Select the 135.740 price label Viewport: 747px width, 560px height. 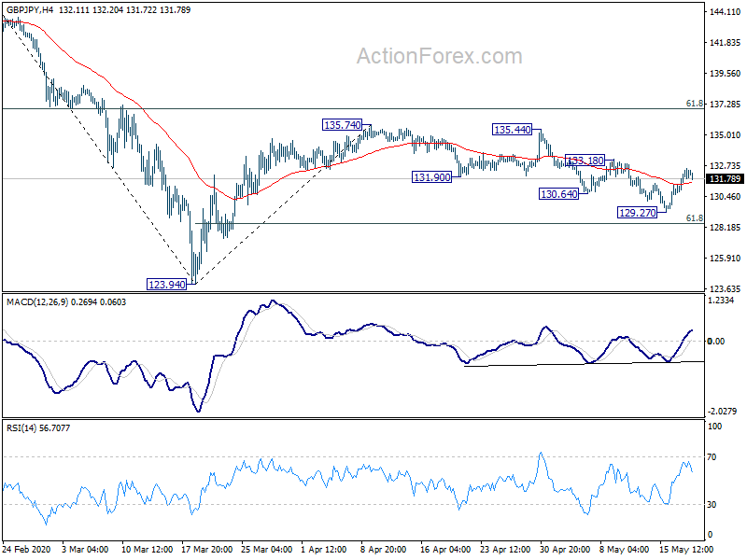point(342,125)
